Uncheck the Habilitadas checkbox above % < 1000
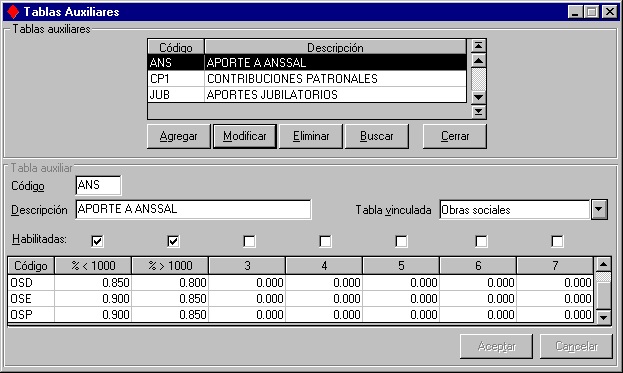Image resolution: width=623 pixels, height=373 pixels. coord(97,241)
